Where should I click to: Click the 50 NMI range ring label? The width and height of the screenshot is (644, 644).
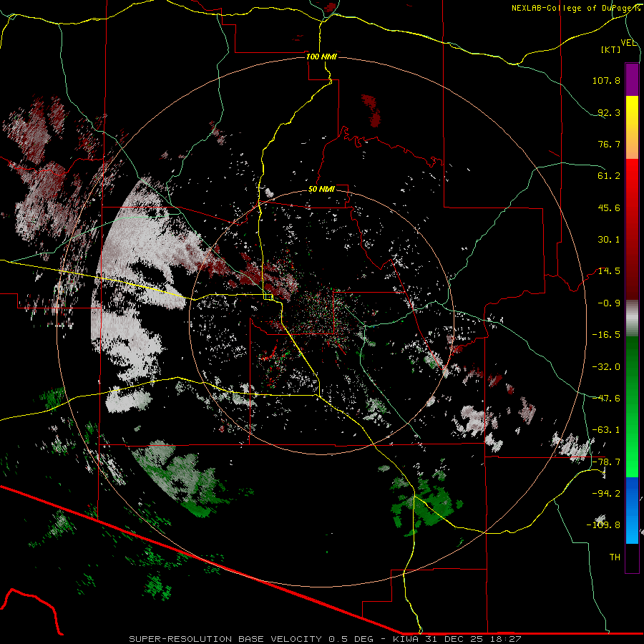[321, 190]
